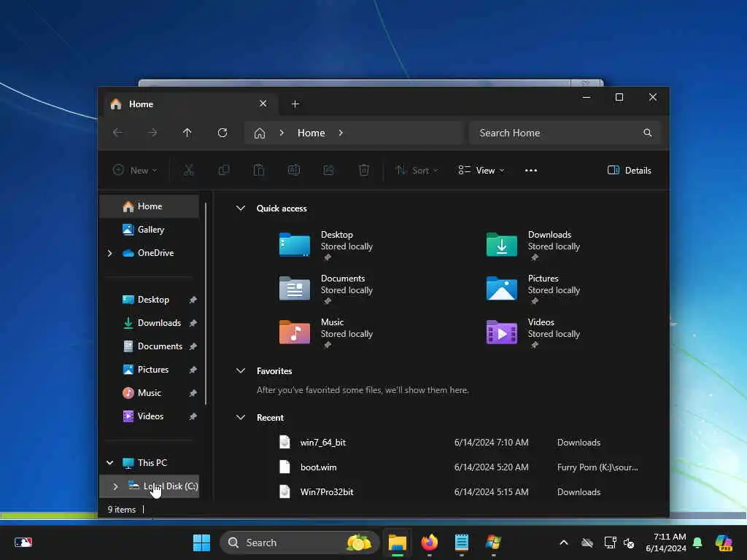This screenshot has height=560, width=747.
Task: Go up one folder level arrow
Action: click(187, 133)
